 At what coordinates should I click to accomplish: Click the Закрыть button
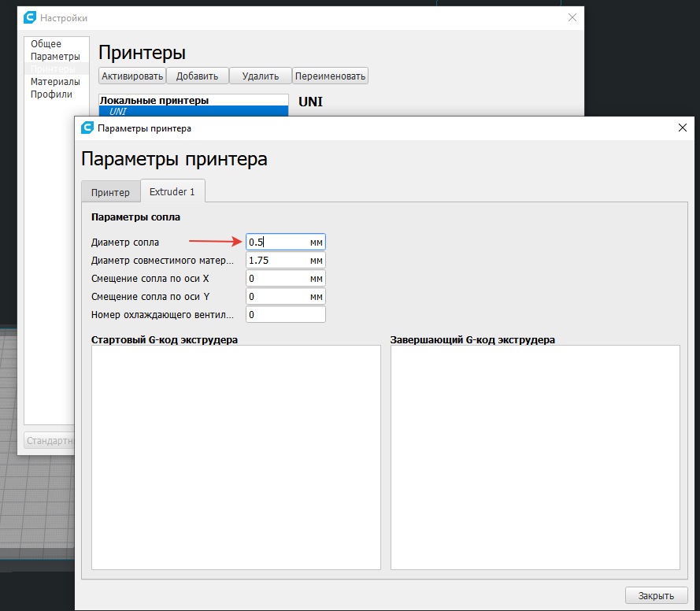pos(656,595)
